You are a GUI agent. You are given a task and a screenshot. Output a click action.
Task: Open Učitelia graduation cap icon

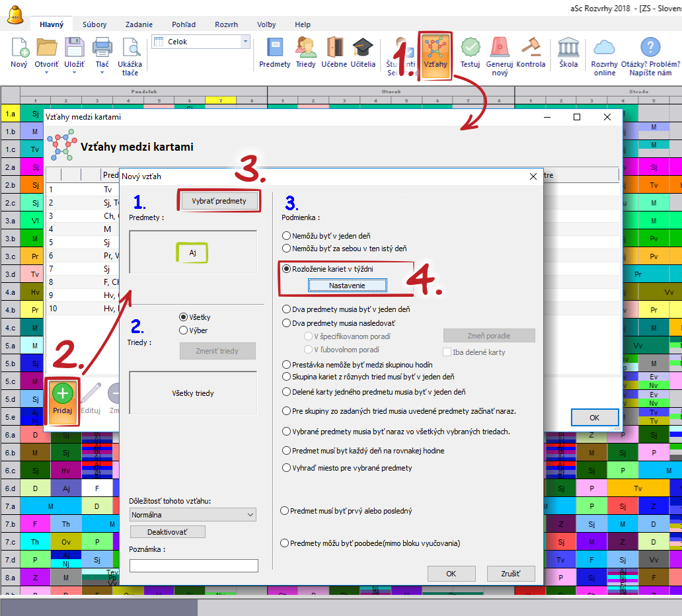363,48
